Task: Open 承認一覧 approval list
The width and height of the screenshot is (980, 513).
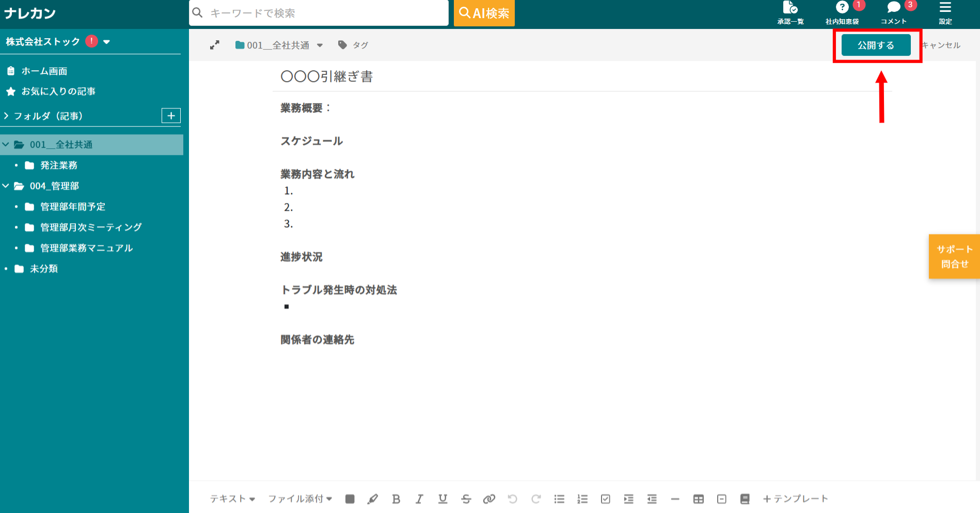Action: click(x=790, y=13)
